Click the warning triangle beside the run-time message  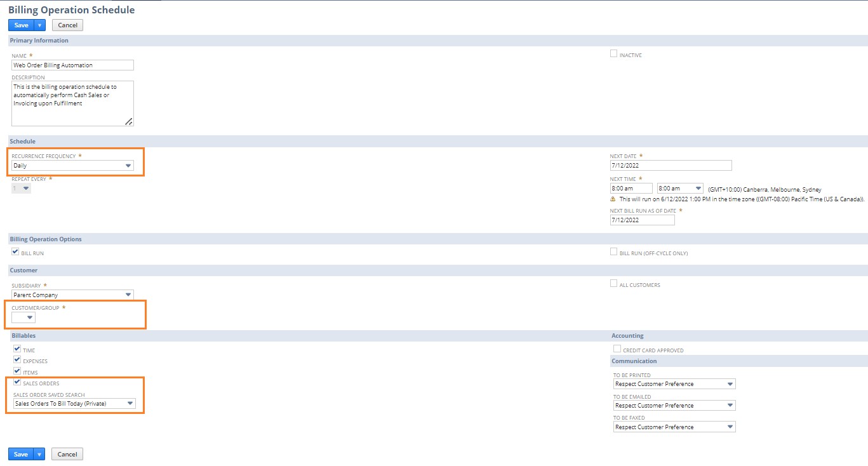click(613, 199)
